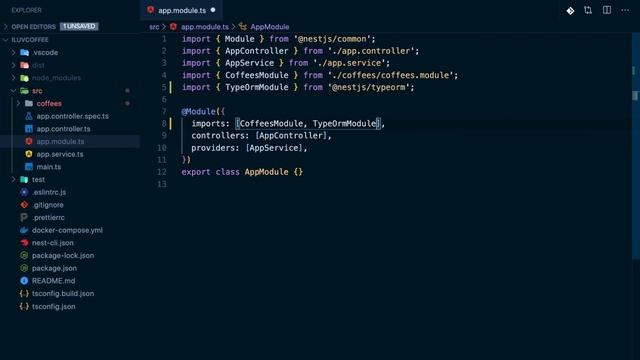Image resolution: width=640 pixels, height=360 pixels.
Task: Click the Docker whale icon
Action: point(24,230)
